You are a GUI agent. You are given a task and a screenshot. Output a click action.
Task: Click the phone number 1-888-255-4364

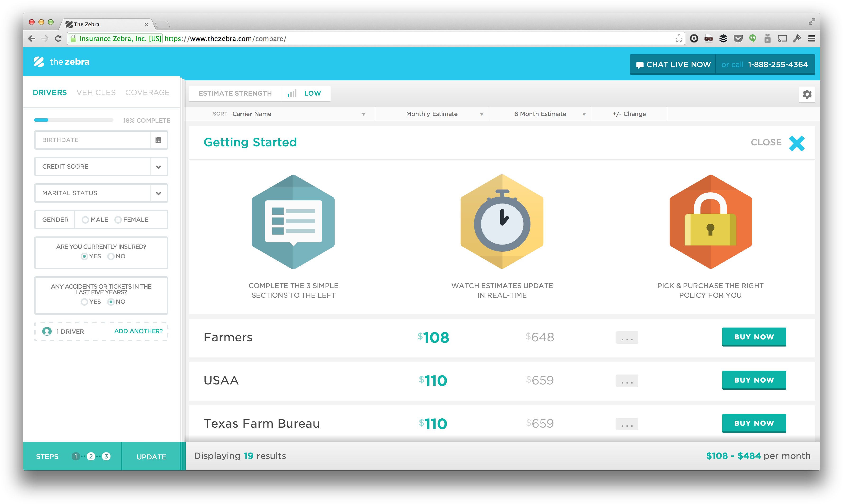[x=778, y=65]
